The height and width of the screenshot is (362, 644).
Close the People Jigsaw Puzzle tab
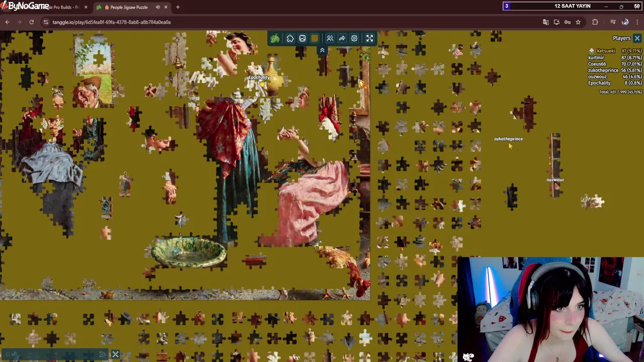[x=166, y=7]
